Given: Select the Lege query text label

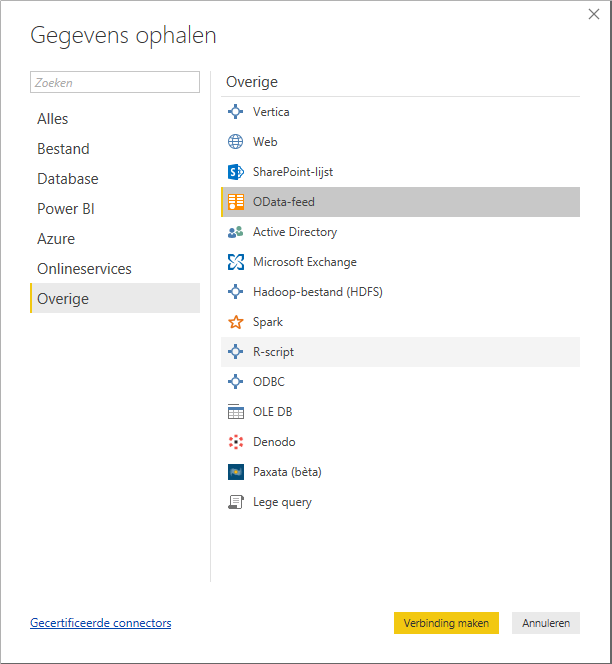Looking at the screenshot, I should tap(282, 502).
